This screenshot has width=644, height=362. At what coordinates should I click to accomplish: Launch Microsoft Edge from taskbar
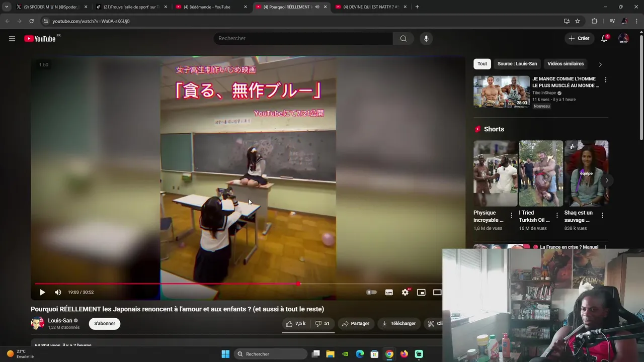[360, 354]
